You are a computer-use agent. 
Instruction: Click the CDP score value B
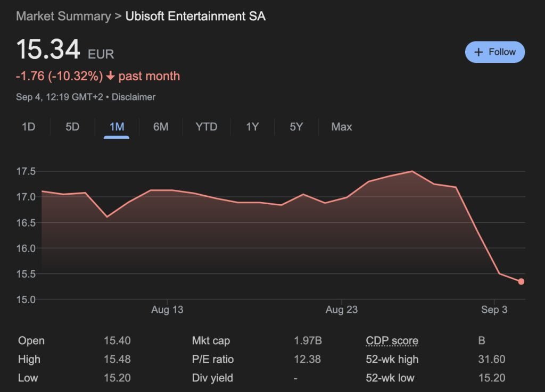(481, 340)
